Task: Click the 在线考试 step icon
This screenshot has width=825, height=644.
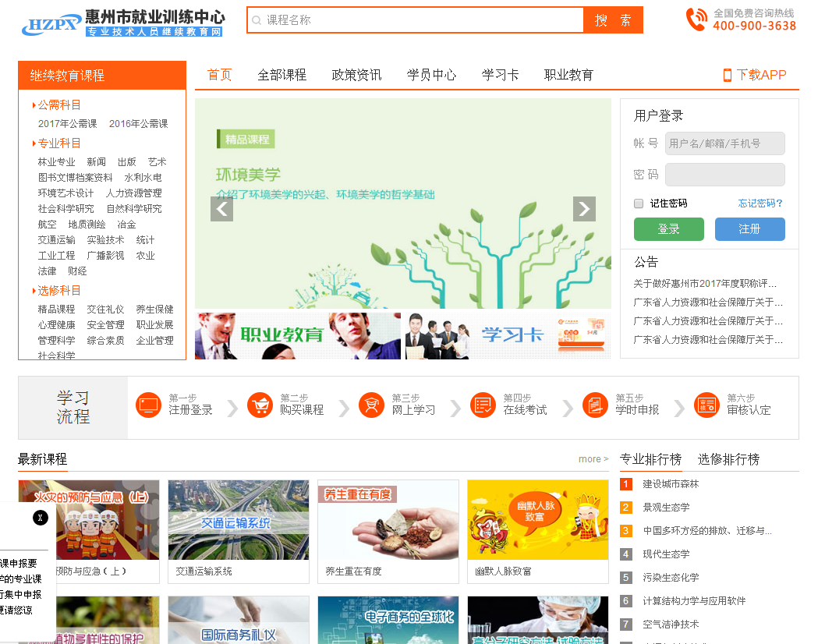Action: pos(483,405)
